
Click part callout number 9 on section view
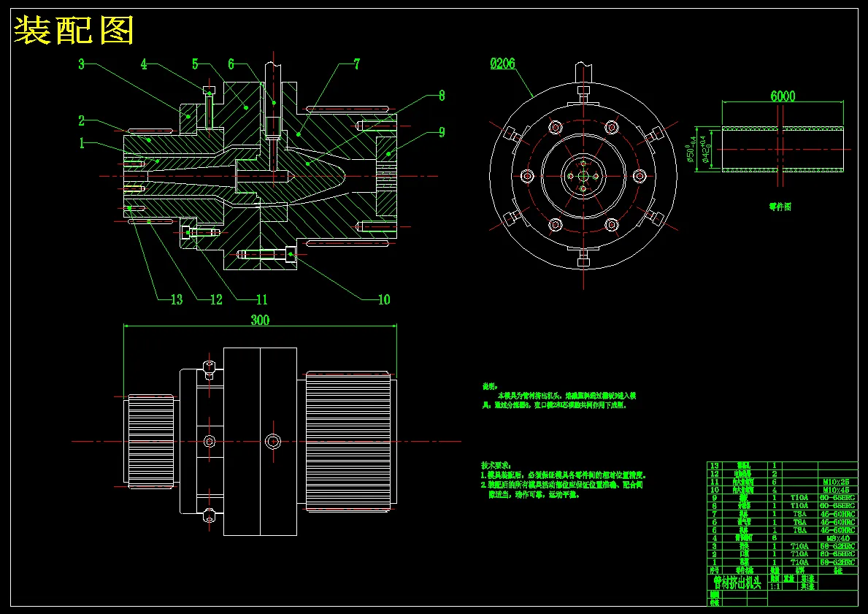pos(442,132)
